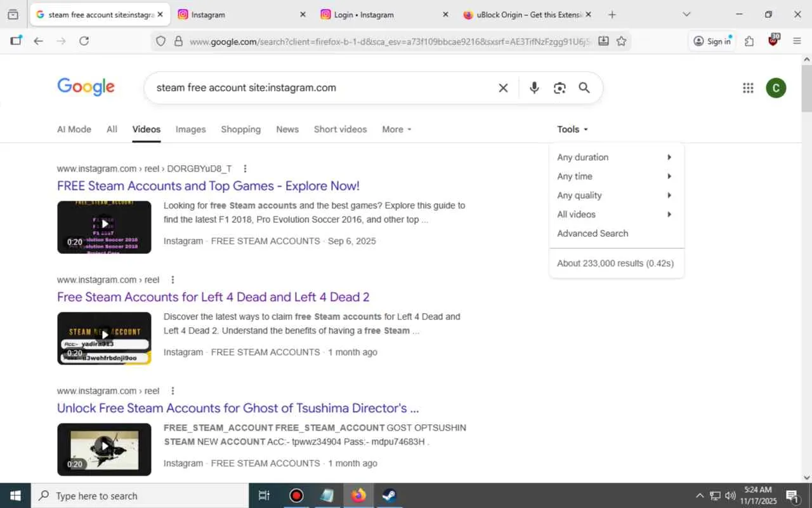Open 'Unlock Free Steam Accounts for Ghost of Tsushima' result
This screenshot has width=812, height=508.
(238, 408)
